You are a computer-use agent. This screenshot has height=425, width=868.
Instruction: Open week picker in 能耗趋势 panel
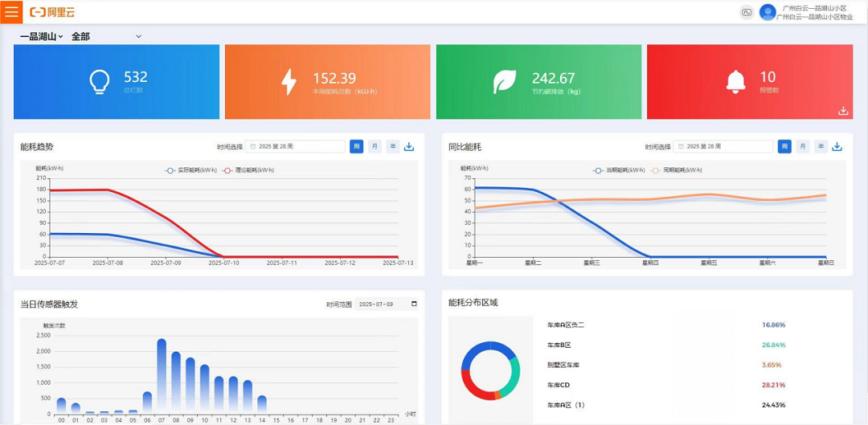[x=296, y=146]
